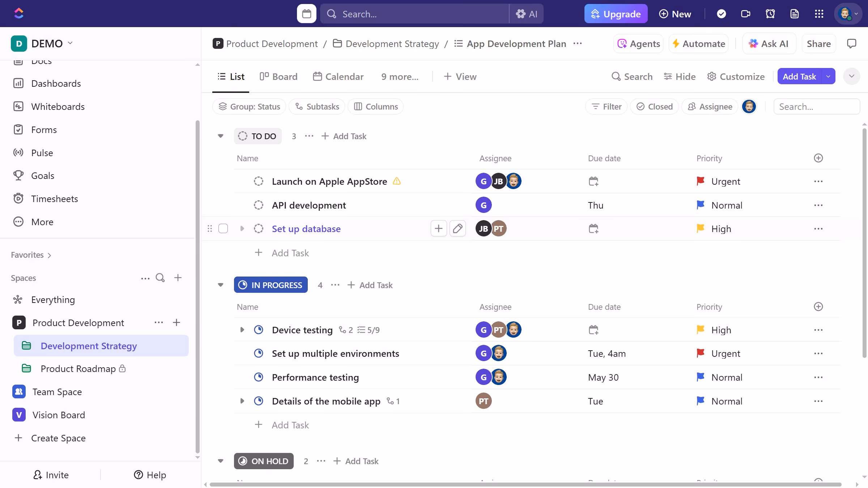
Task: Add subtask to Set up database
Action: pyautogui.click(x=439, y=228)
